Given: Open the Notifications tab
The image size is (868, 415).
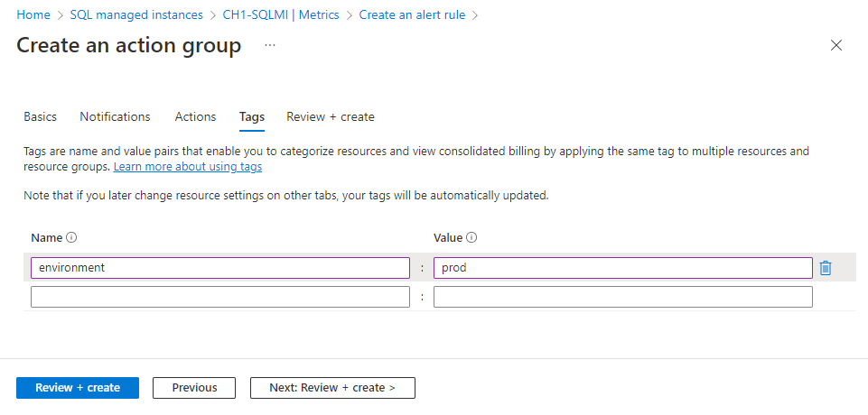Looking at the screenshot, I should pos(115,116).
